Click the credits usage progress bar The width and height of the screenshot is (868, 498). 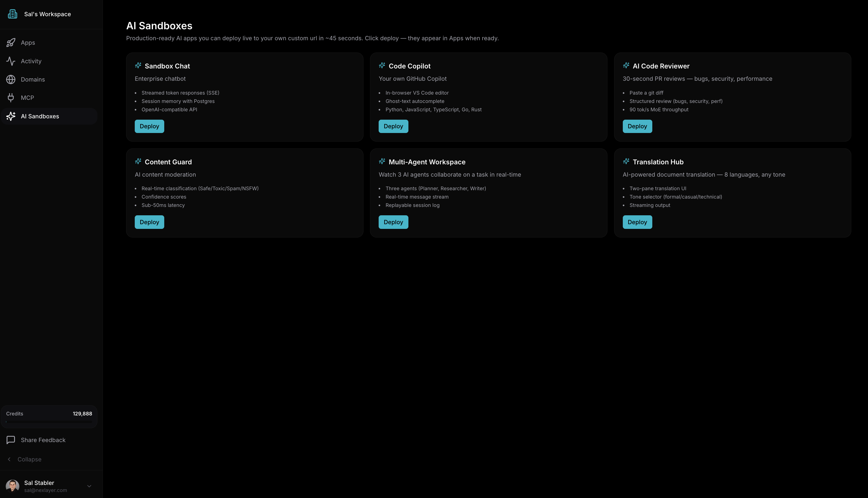pyautogui.click(x=49, y=422)
